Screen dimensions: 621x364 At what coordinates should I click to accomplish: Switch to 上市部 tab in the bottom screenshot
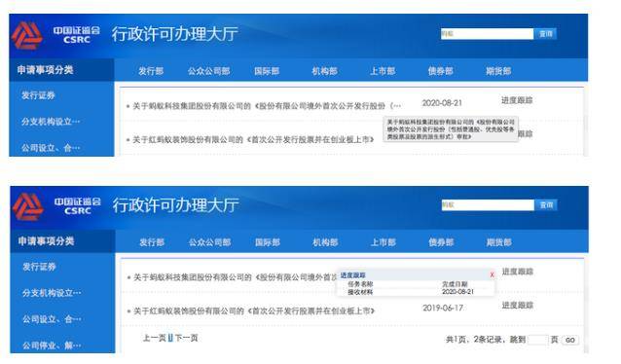point(383,242)
